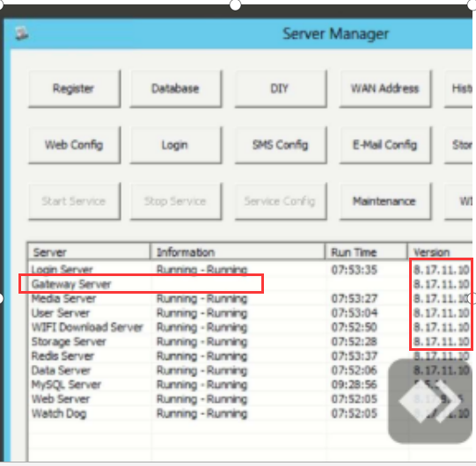Open the Register dialog
Viewport: 476px width, 466px height.
[75, 89]
